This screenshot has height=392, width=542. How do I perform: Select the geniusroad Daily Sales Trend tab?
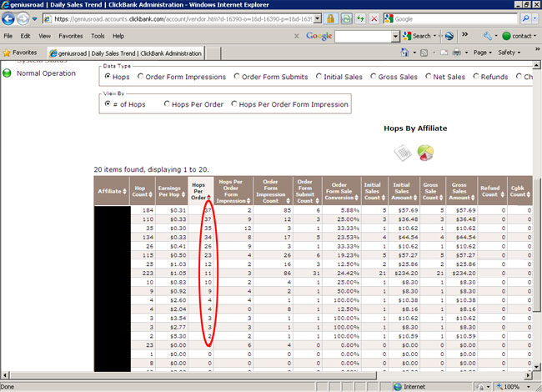126,53
